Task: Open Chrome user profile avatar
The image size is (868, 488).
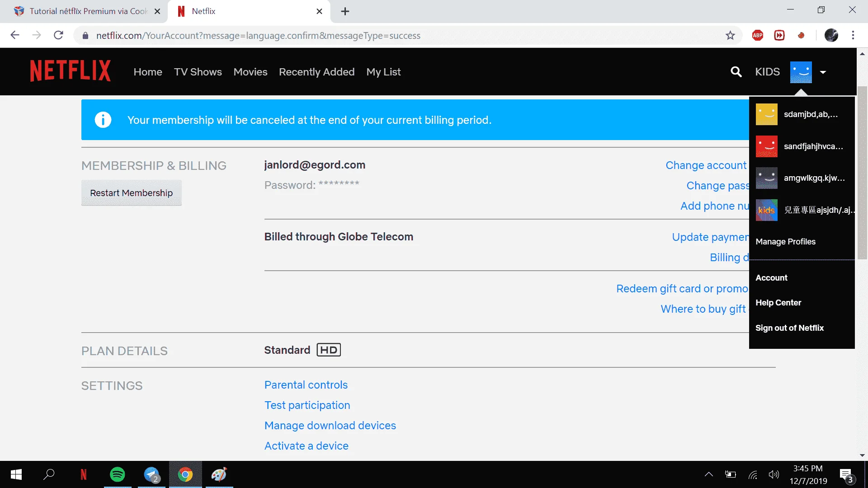Action: point(831,35)
